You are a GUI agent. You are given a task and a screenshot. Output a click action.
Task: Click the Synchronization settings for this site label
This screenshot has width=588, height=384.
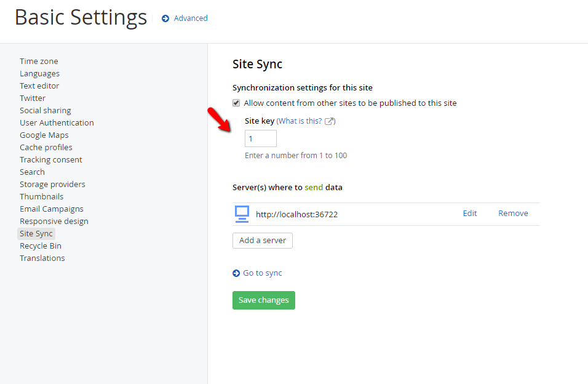point(303,88)
